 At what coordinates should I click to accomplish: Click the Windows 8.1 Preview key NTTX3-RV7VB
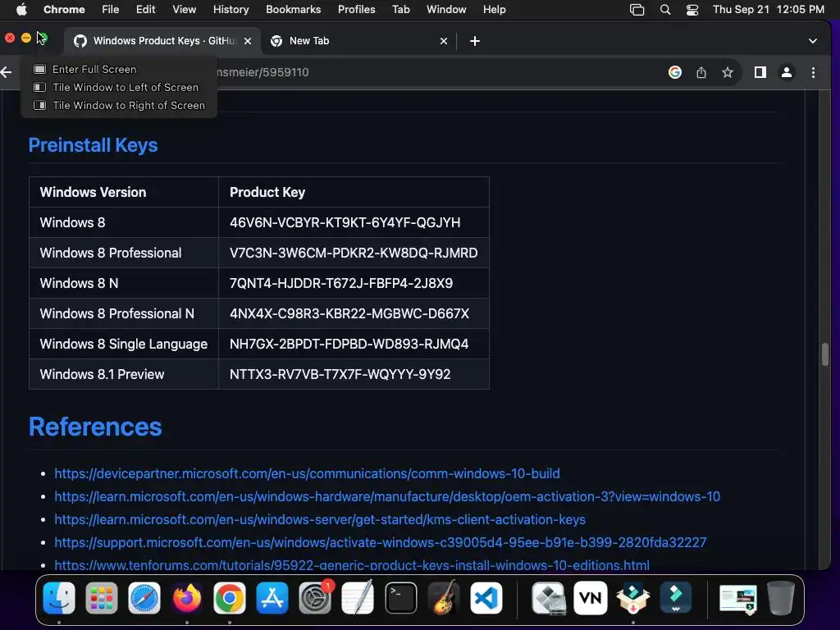coord(340,374)
